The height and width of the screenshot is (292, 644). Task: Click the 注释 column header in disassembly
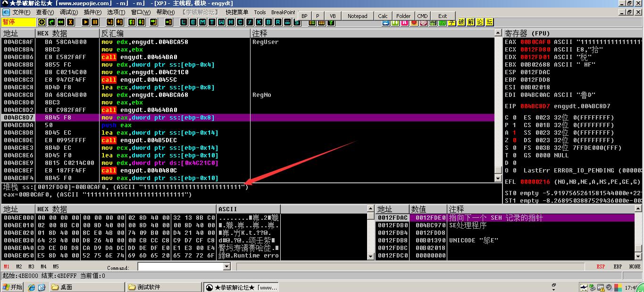(x=372, y=33)
